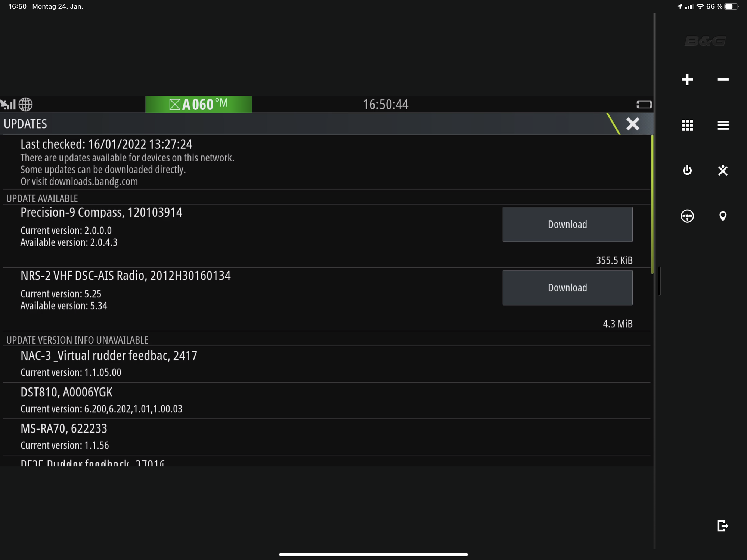
Task: Download NRS-2 VHF Radio update
Action: point(567,288)
